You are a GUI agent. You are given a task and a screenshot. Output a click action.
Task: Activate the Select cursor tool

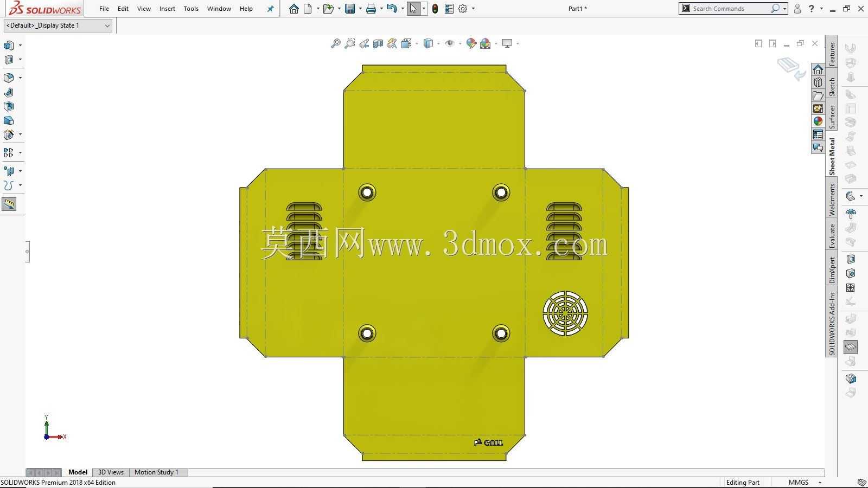click(x=413, y=9)
